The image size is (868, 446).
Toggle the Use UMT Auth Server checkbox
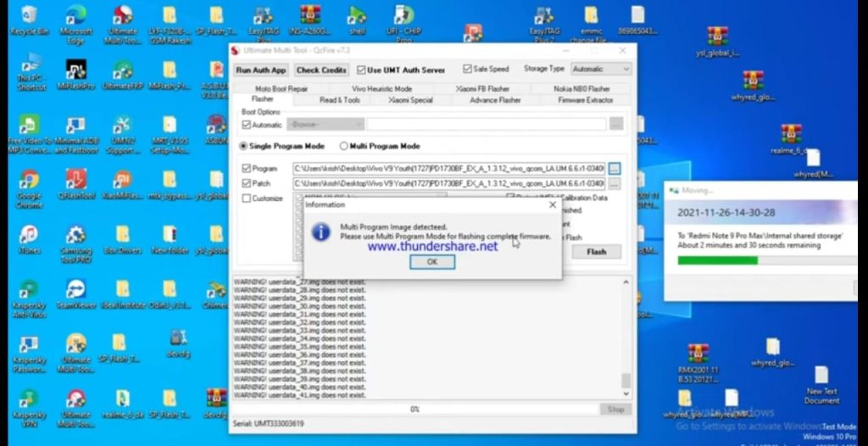(x=363, y=70)
